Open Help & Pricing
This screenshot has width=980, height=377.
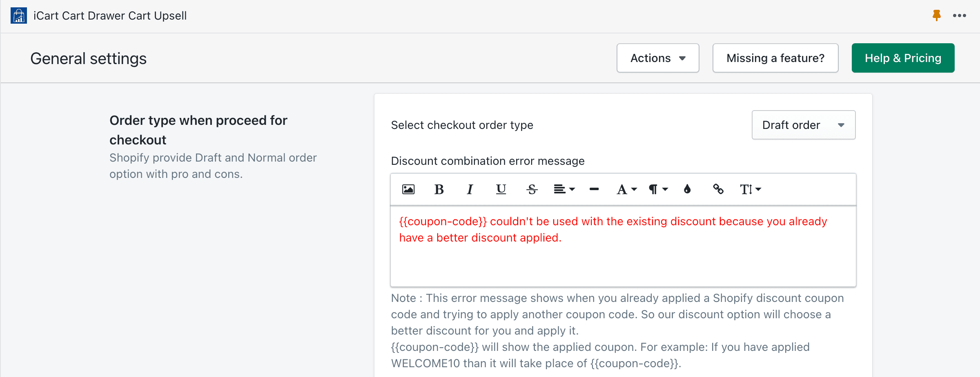pyautogui.click(x=903, y=58)
